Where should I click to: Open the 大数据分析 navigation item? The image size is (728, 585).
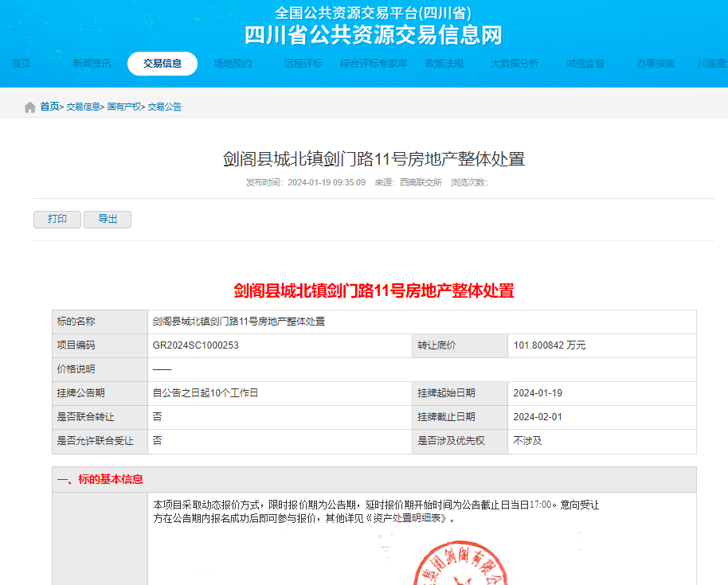(x=515, y=64)
